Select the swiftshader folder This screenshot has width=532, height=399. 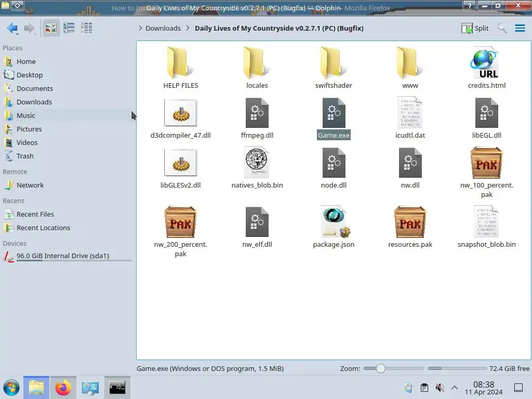334,68
